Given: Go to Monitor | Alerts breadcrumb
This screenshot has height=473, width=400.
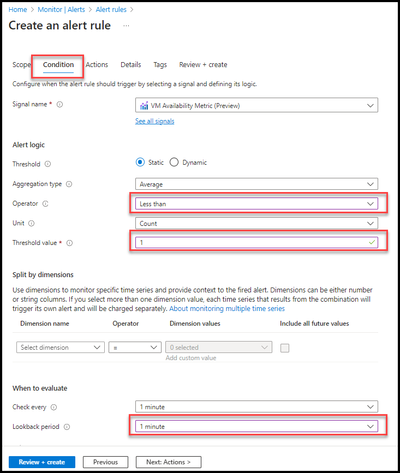Looking at the screenshot, I should [61, 10].
